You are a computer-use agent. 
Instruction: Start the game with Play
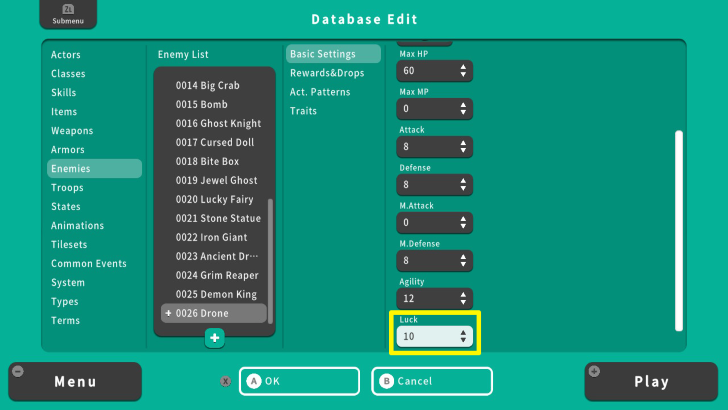[x=651, y=382]
